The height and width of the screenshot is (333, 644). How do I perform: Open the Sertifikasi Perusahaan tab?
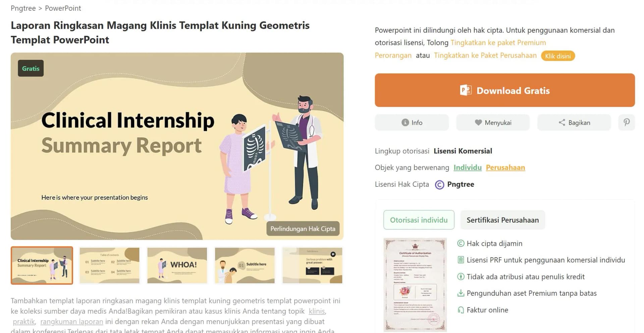[502, 220]
